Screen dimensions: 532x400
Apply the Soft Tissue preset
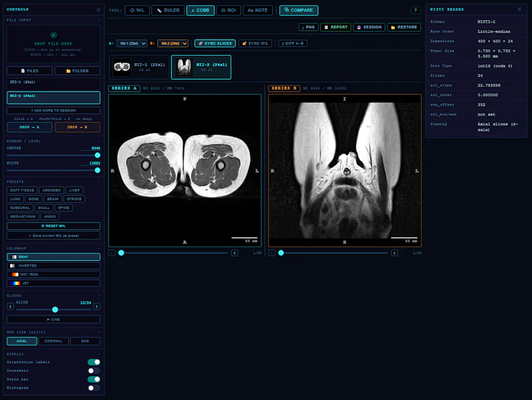click(22, 190)
